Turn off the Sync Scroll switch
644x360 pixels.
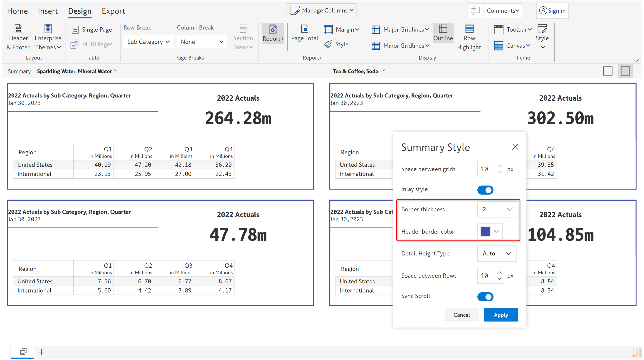coord(485,297)
